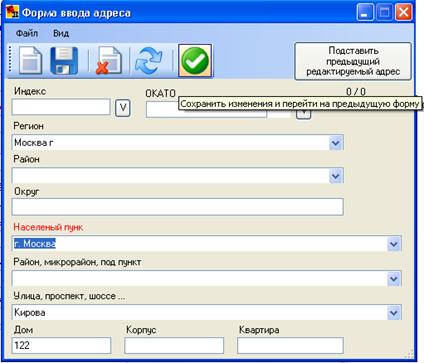This screenshot has width=424, height=363.
Task: Click into the Корпус input field
Action: [x=174, y=345]
